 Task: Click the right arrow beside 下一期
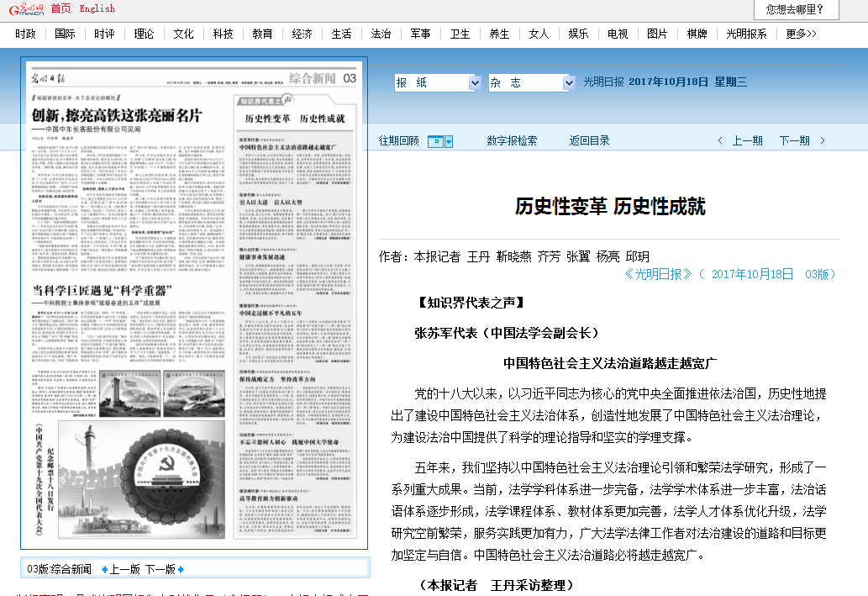tap(823, 141)
